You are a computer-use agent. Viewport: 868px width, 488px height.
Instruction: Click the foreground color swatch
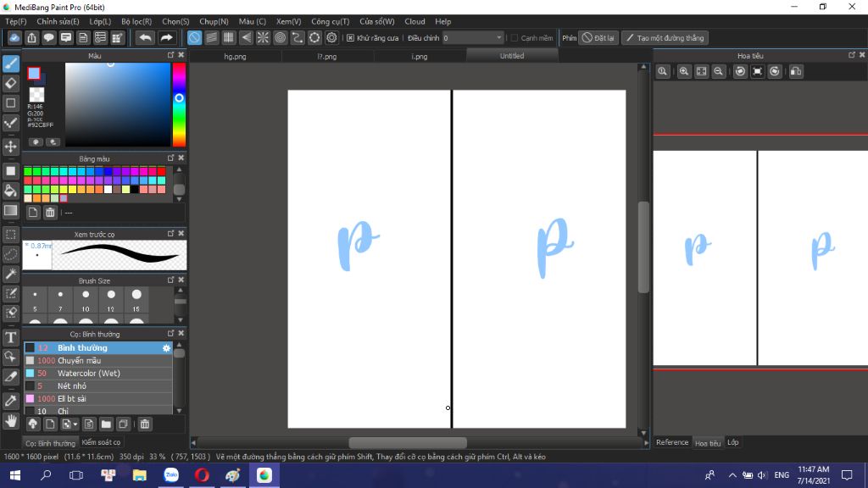[x=34, y=73]
